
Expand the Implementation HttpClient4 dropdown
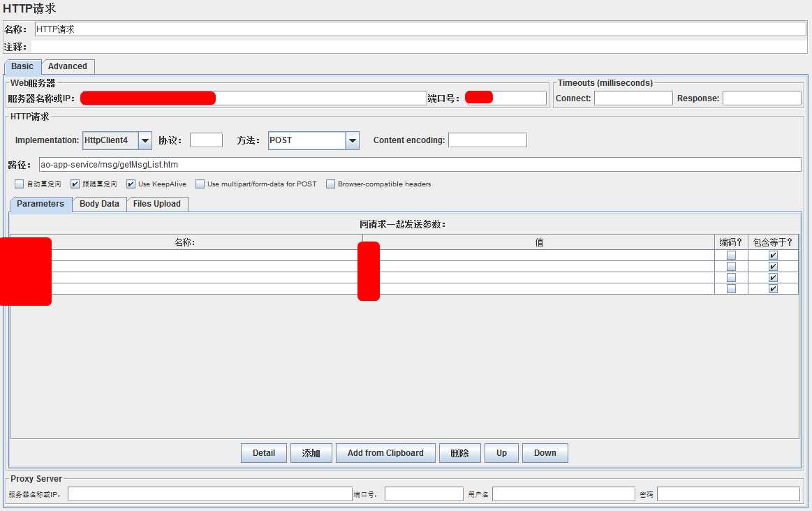(145, 140)
